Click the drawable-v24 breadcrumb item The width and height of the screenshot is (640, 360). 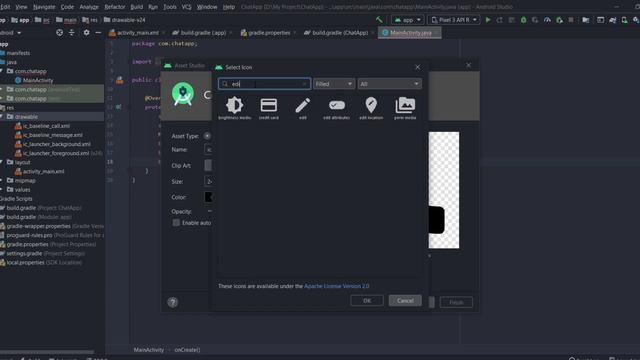[124, 20]
